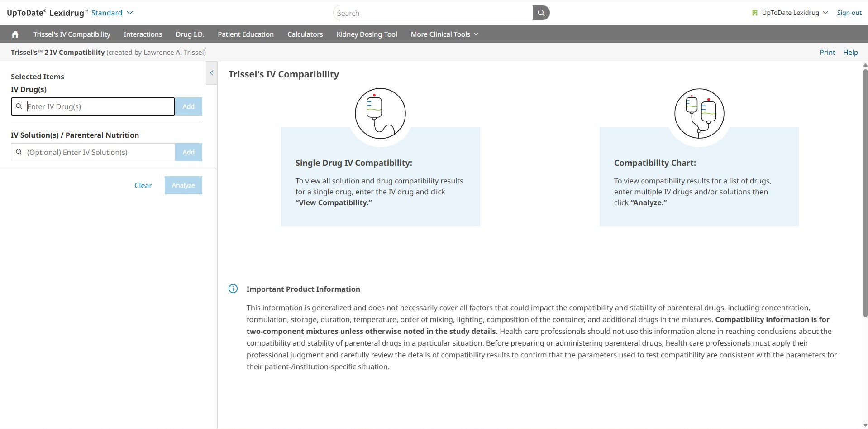
Task: Open the Interactions tab
Action: coord(143,34)
